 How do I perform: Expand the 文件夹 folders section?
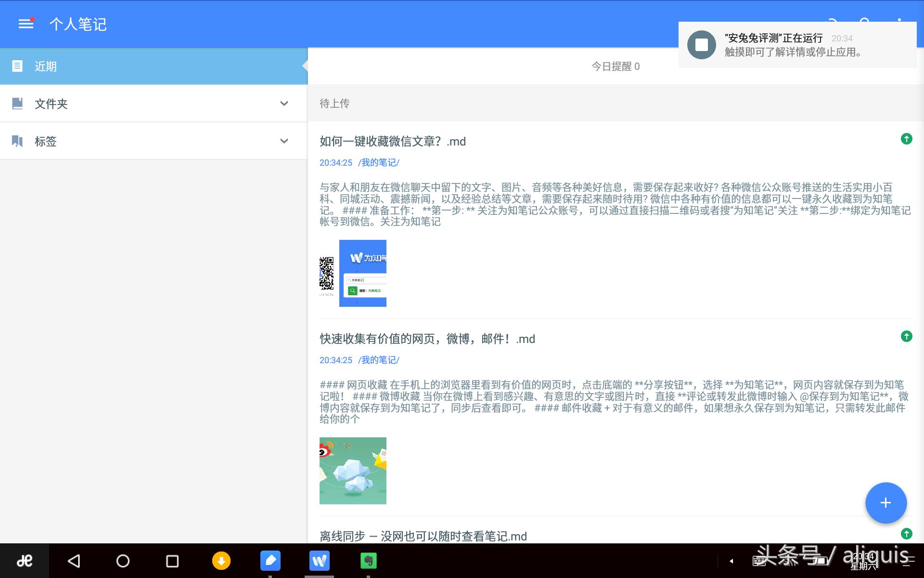[x=284, y=103]
